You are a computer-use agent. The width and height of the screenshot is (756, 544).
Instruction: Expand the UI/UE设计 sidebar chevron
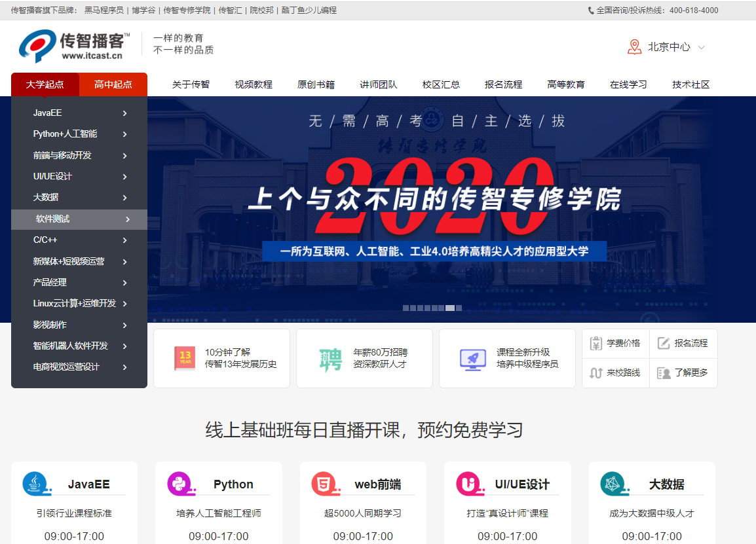125,177
